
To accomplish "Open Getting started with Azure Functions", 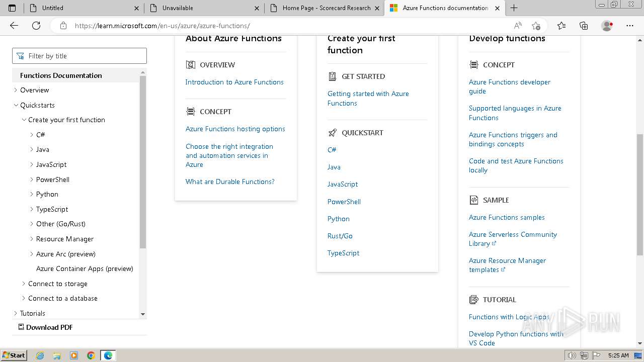I will click(x=368, y=99).
